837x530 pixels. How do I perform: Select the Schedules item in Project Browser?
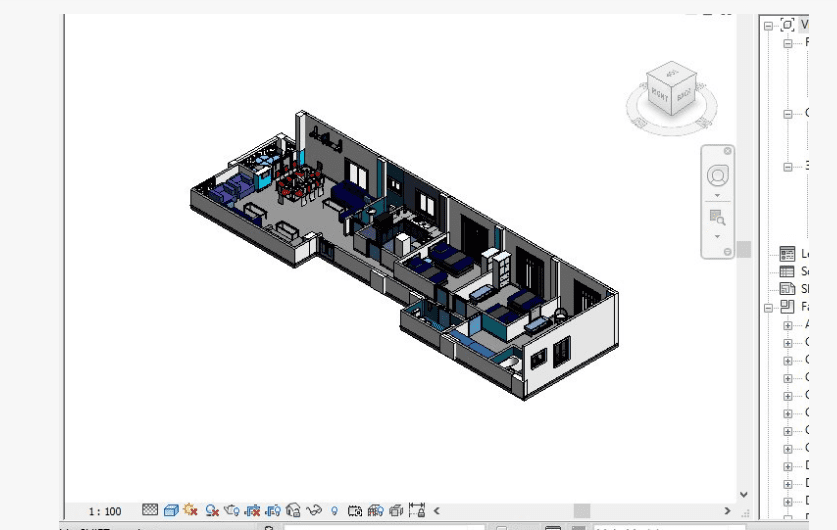coord(788,271)
